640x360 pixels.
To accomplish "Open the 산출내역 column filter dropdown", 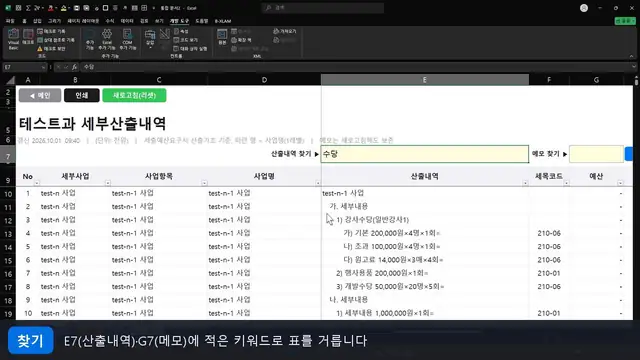I will pos(525,183).
